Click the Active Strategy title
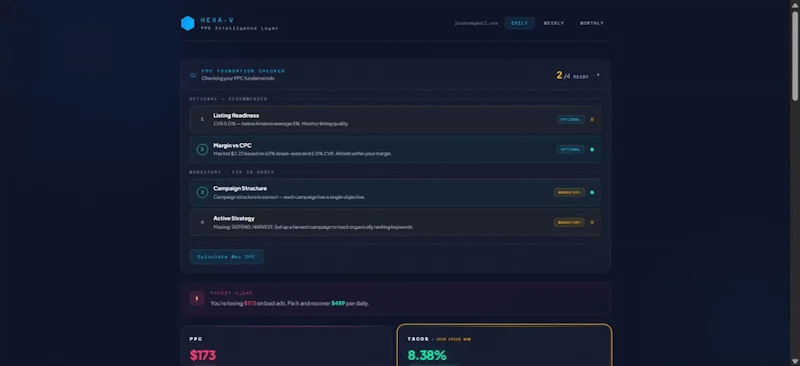The width and height of the screenshot is (800, 366). click(x=234, y=218)
